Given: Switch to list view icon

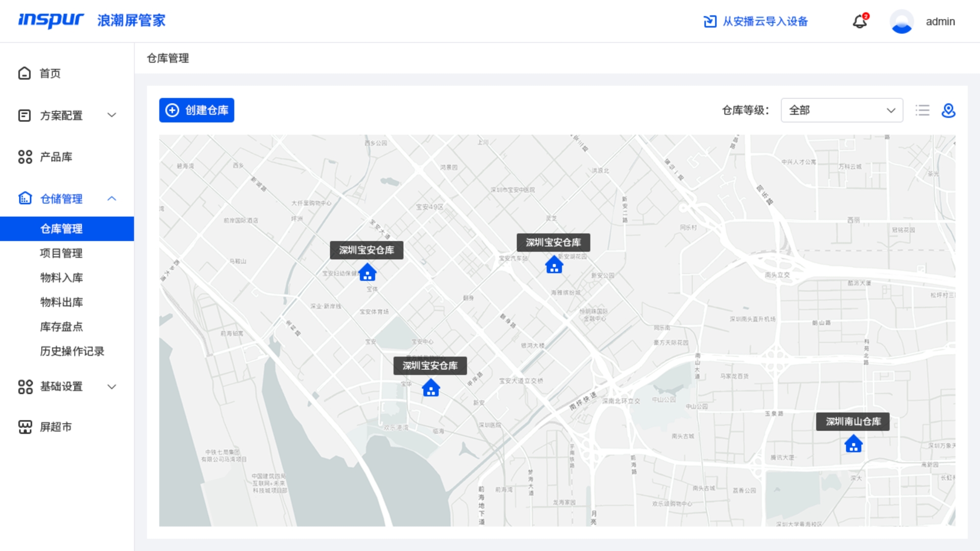Looking at the screenshot, I should pyautogui.click(x=922, y=110).
